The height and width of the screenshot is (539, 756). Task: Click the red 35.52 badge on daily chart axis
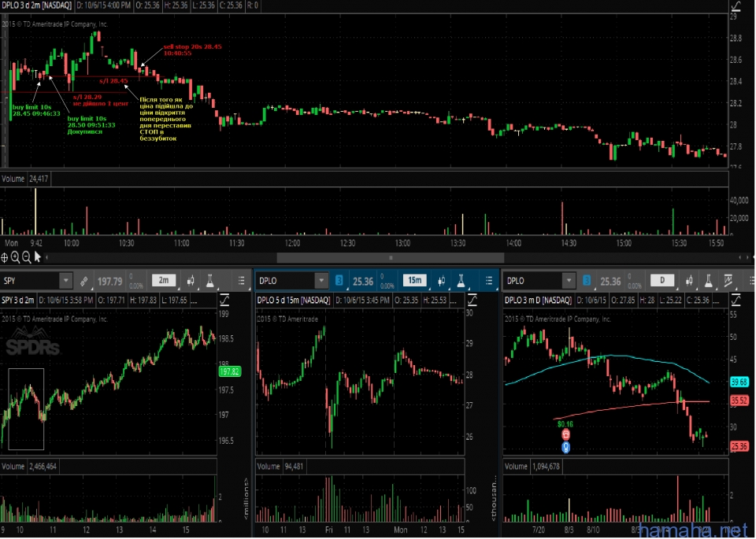coord(739,401)
